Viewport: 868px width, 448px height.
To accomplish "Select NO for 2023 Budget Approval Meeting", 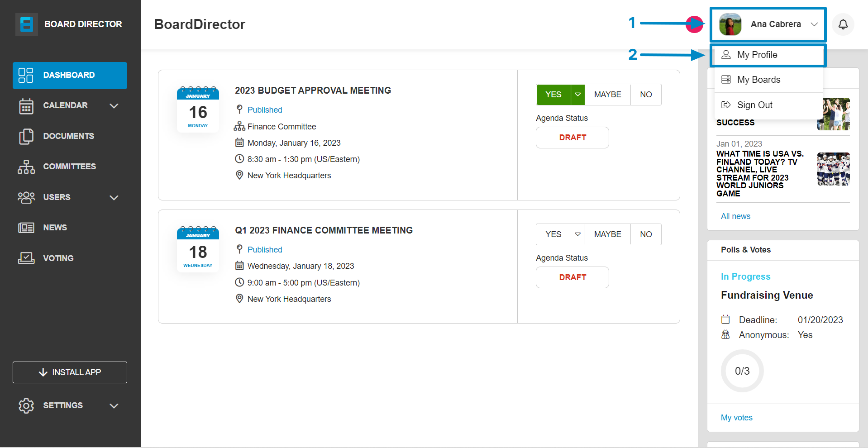I will 646,95.
